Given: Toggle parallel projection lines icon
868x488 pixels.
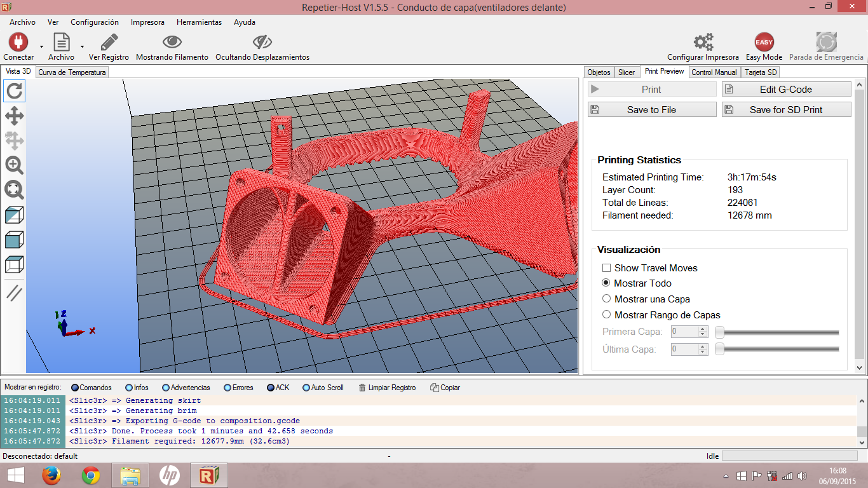Looking at the screenshot, I should 14,293.
